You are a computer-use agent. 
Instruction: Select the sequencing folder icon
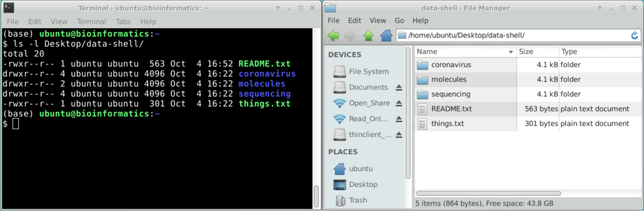[x=422, y=94]
